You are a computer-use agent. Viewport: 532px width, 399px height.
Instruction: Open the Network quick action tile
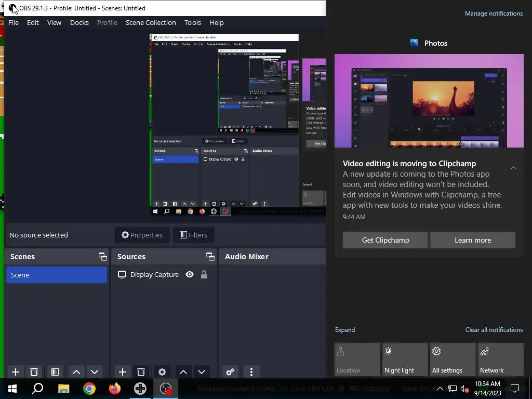(501, 360)
